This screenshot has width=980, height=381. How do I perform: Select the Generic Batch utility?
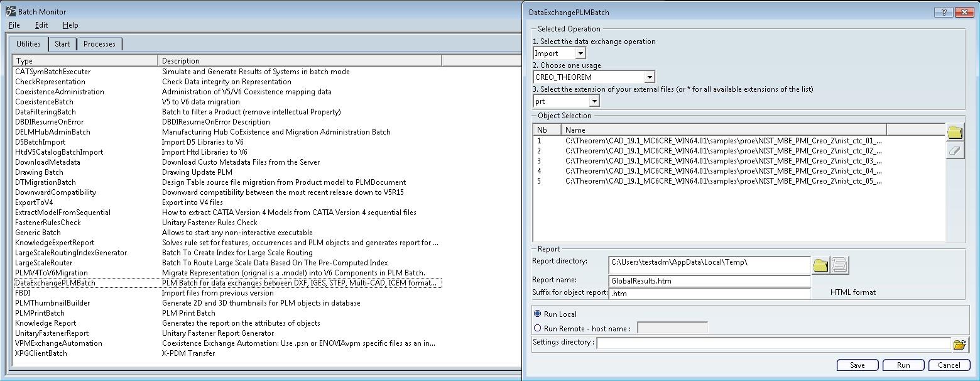(38, 233)
